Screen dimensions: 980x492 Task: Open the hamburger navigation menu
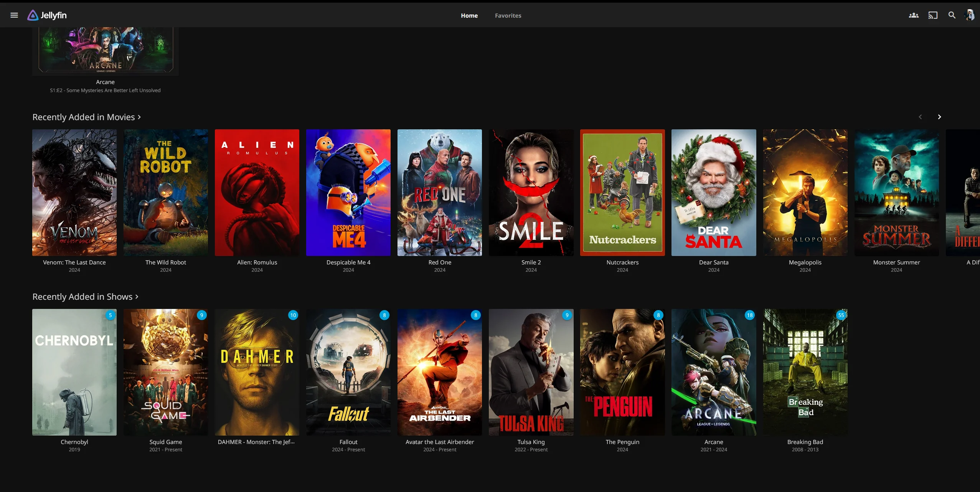[14, 15]
